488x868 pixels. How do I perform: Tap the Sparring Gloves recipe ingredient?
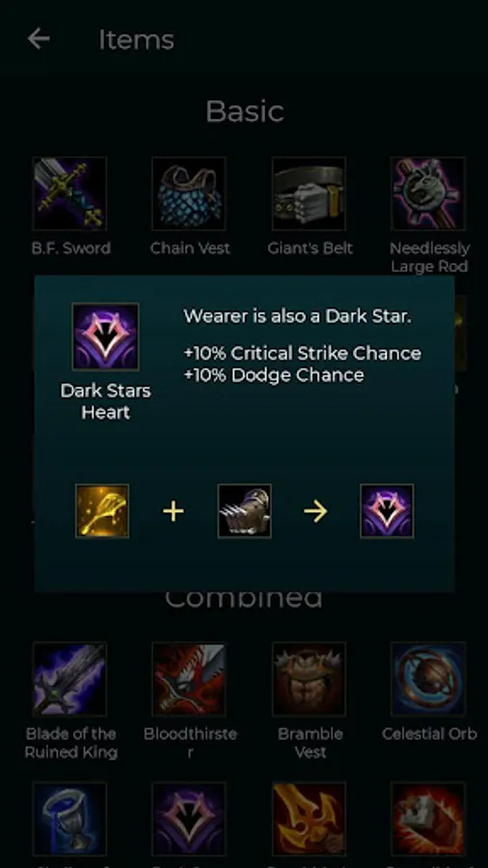(x=245, y=511)
